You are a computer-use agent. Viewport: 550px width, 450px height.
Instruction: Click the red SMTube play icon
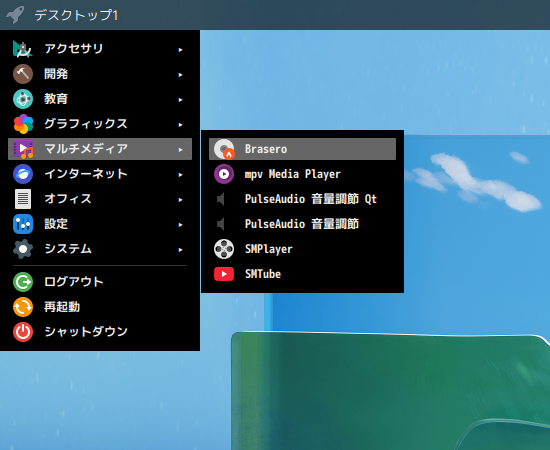pyautogui.click(x=224, y=274)
